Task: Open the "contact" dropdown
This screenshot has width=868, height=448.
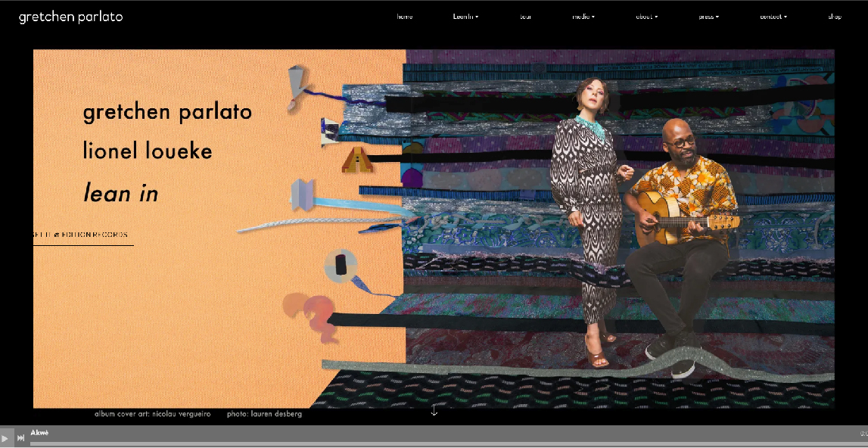Action: click(771, 16)
